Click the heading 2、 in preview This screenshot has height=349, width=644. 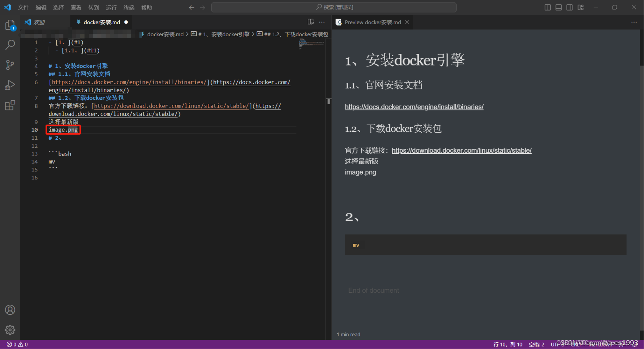[x=352, y=217]
